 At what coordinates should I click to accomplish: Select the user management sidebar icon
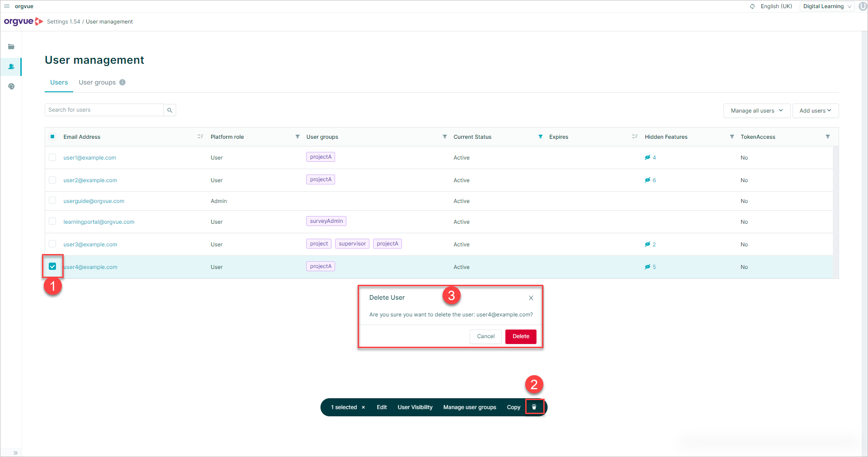[x=11, y=66]
